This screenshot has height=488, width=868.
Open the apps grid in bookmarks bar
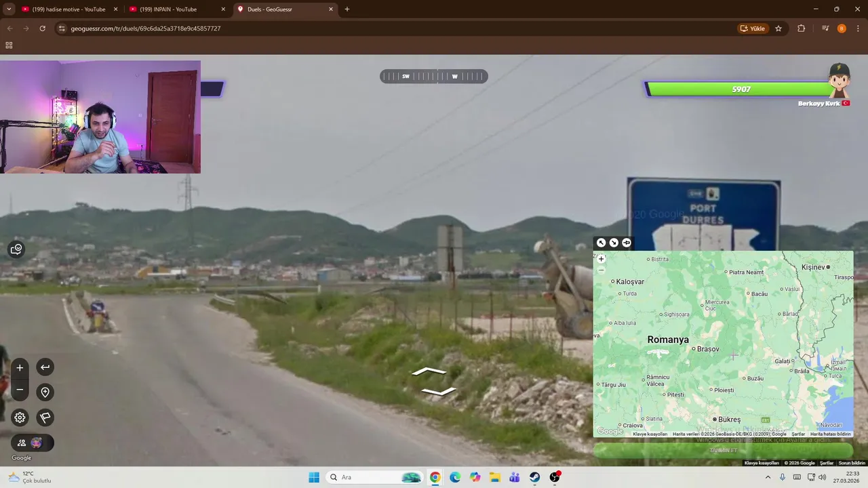pos(9,45)
